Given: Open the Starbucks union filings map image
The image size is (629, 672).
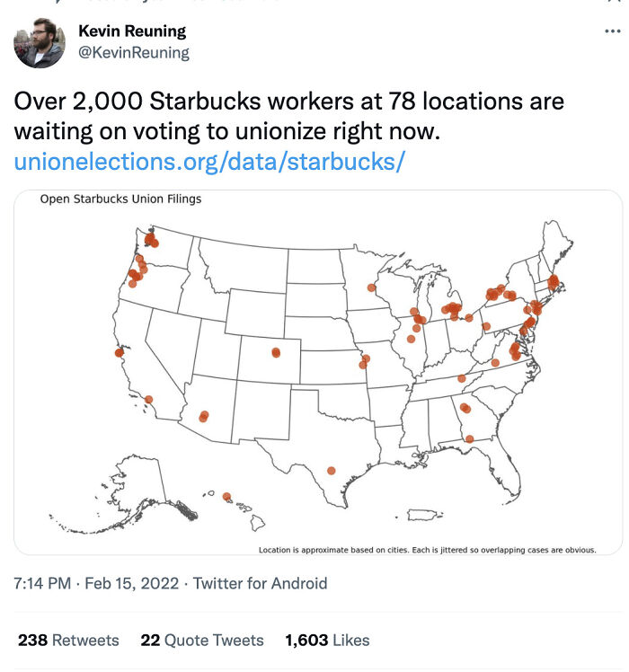Looking at the screenshot, I should pyautogui.click(x=318, y=373).
